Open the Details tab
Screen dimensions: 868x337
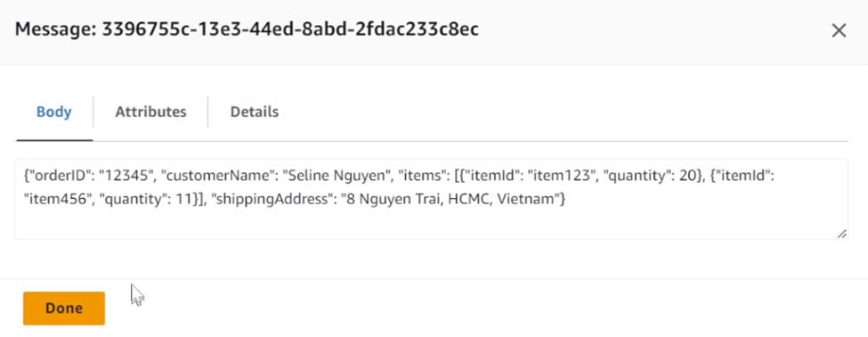point(254,112)
